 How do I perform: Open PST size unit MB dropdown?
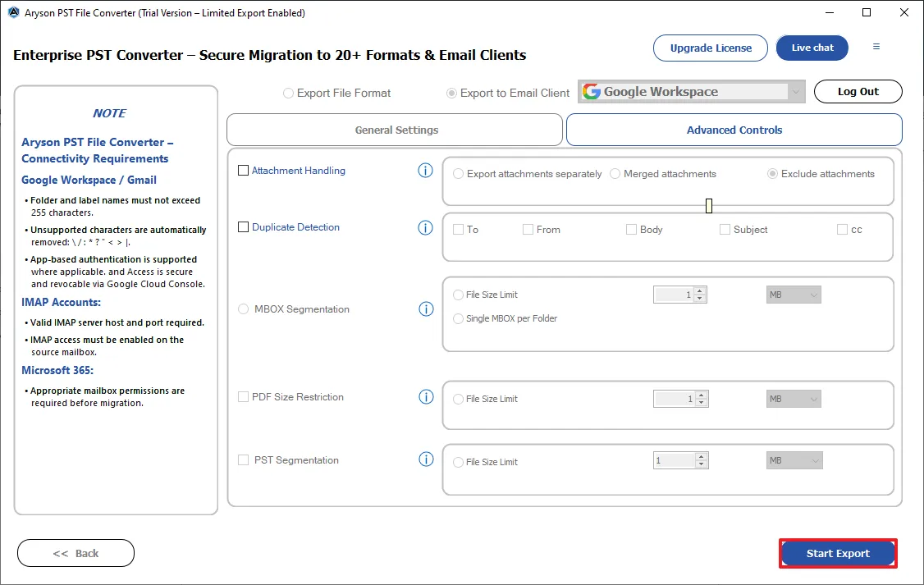point(794,460)
